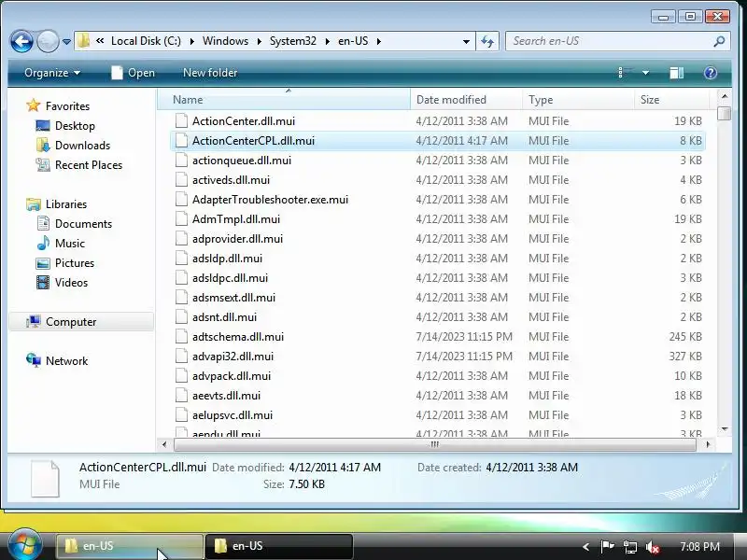Select the adsnt.dll.mui file
Screen dimensions: 747x560
[x=224, y=317]
